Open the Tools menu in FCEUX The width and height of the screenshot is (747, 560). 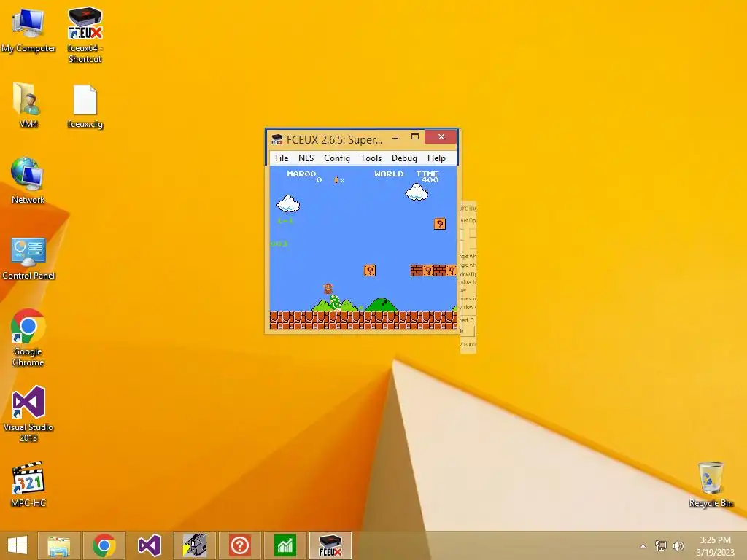371,158
